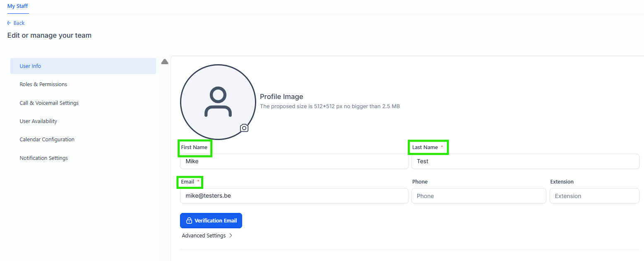Image resolution: width=644 pixels, height=261 pixels.
Task: Click the Phone input field
Action: [x=479, y=196]
